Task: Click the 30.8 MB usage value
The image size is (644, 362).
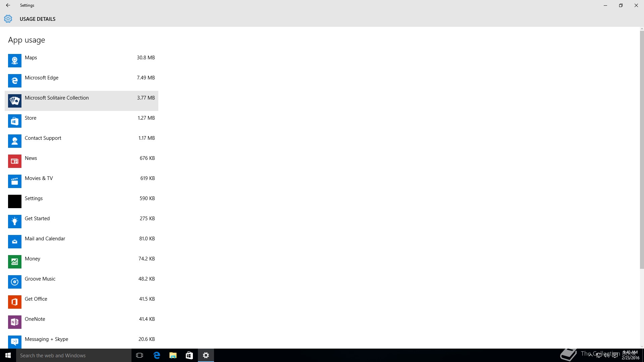Action: [x=146, y=58]
